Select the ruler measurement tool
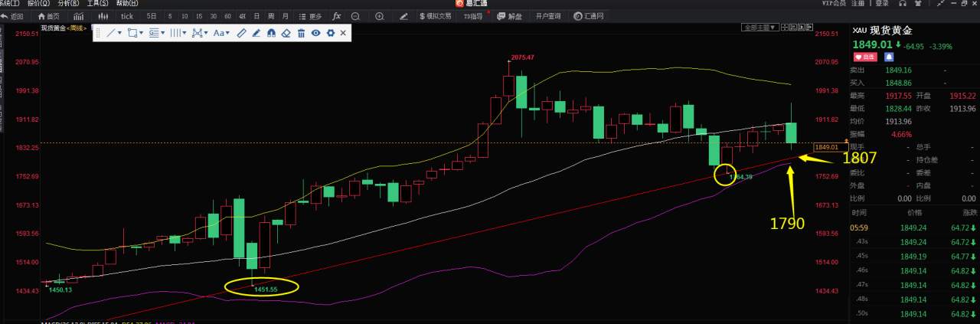Viewport: 980px width, 324px height. tap(241, 33)
